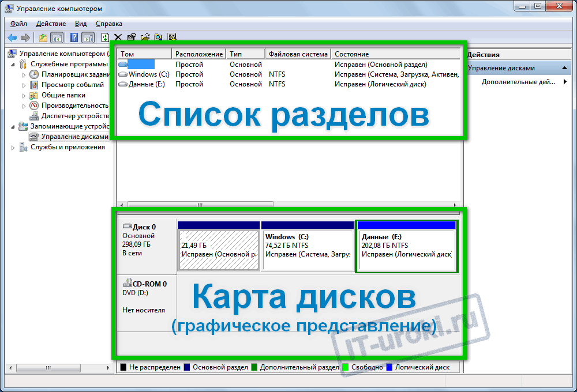Open Help with blue question mark icon

[74, 37]
